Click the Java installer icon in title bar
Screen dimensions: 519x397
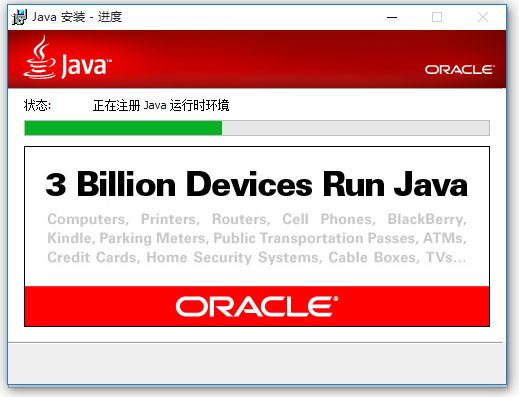click(x=19, y=17)
